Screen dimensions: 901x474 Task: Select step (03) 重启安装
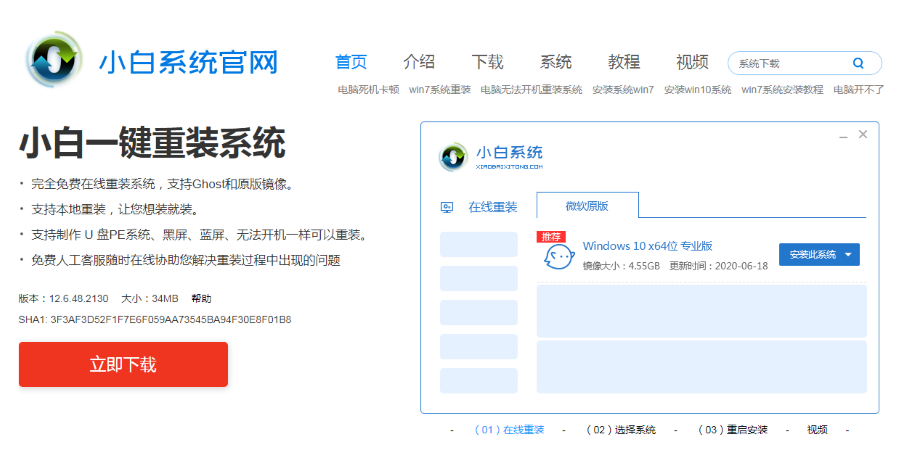tap(733, 430)
